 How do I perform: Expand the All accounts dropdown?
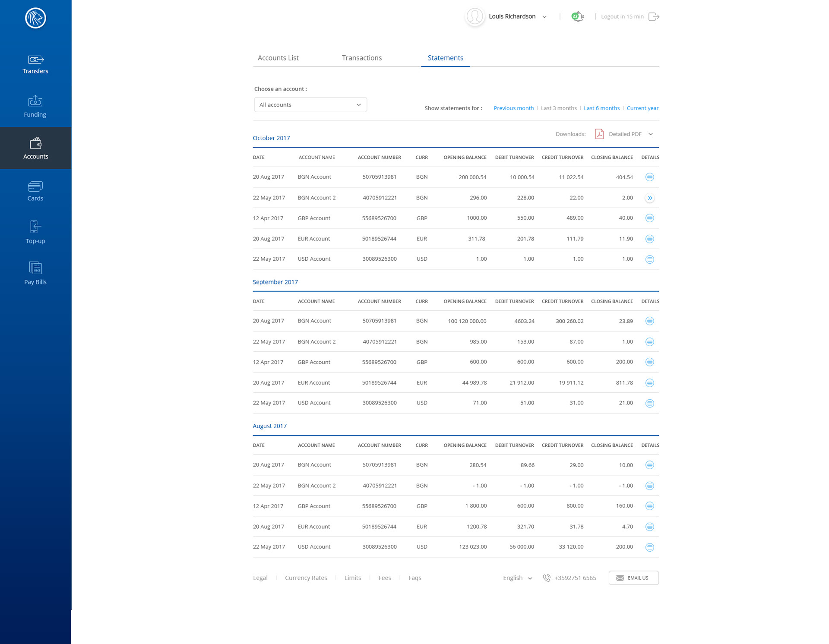[x=310, y=105]
